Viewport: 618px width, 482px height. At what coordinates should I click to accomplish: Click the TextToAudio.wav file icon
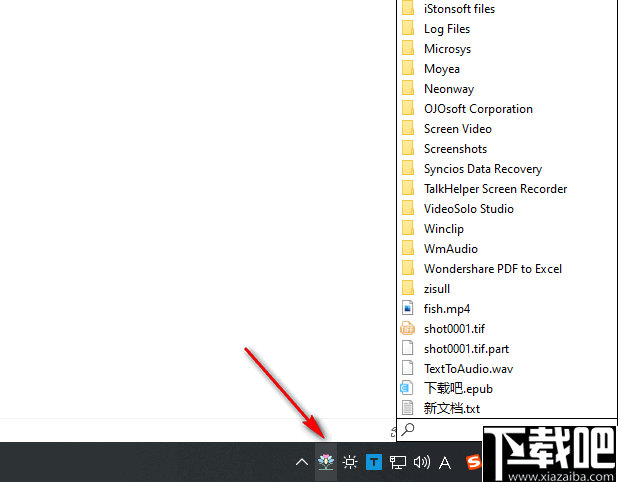point(408,368)
